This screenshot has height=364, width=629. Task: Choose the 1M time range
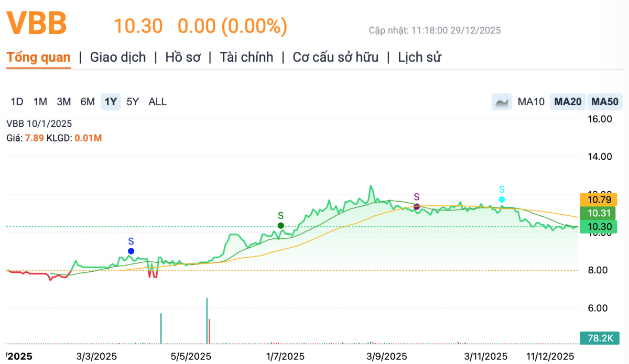click(x=40, y=102)
